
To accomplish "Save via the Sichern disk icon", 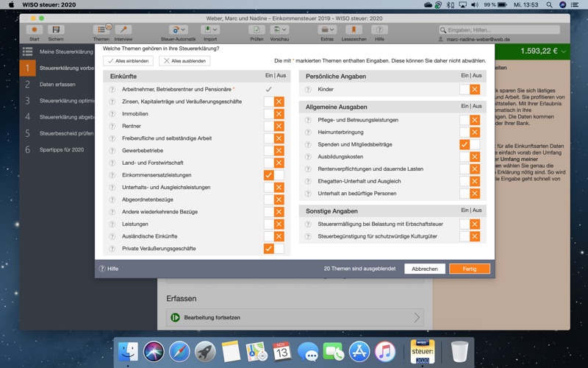I will tap(56, 29).
